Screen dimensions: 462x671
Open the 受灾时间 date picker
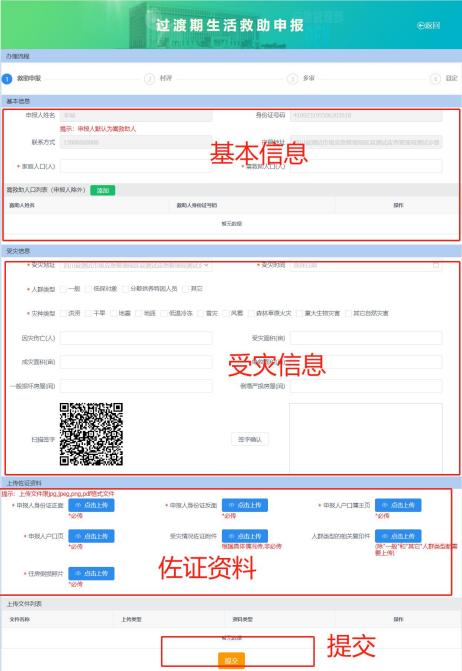click(x=366, y=265)
